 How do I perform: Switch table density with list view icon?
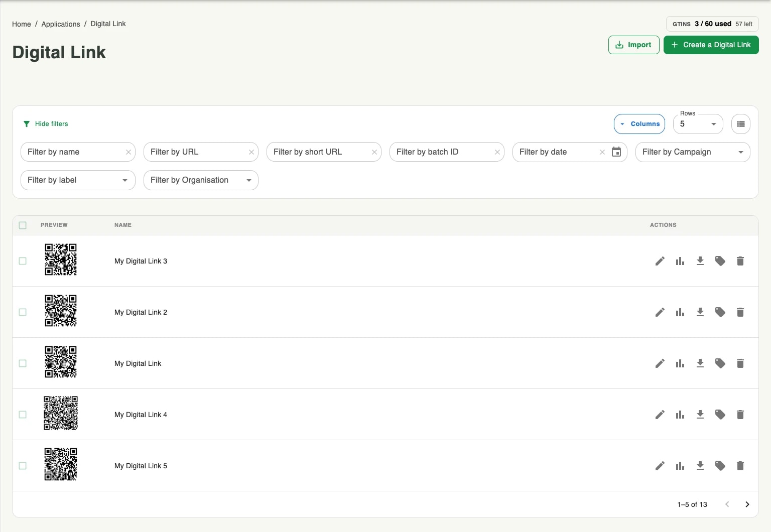741,124
